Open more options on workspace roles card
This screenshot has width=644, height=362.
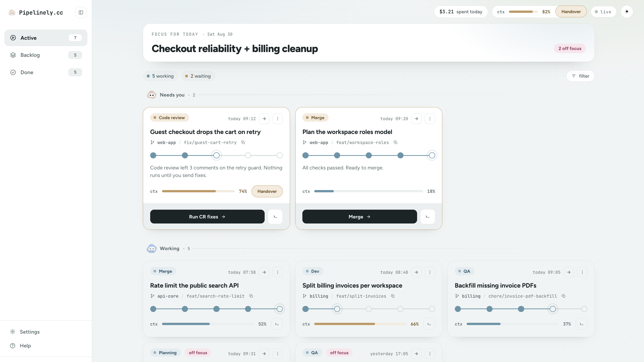point(430,119)
